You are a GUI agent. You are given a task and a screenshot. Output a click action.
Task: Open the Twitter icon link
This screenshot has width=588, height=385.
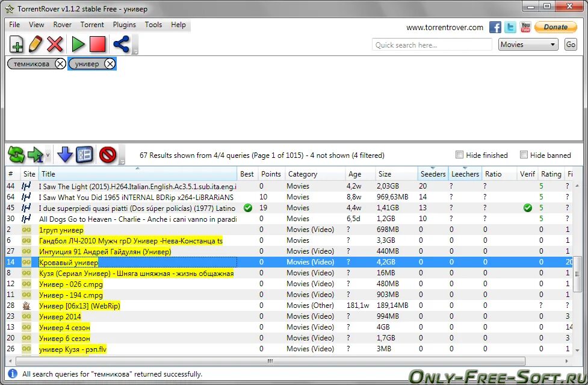tap(510, 27)
